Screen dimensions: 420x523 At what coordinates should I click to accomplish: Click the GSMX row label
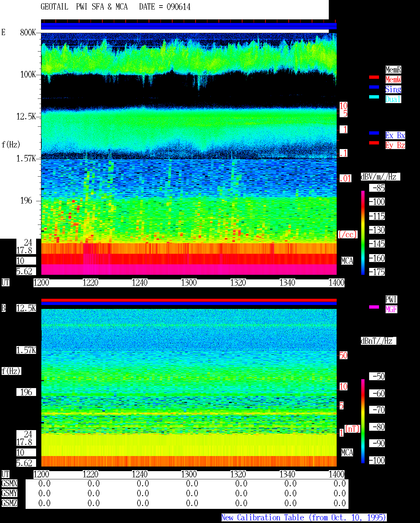tap(9, 484)
